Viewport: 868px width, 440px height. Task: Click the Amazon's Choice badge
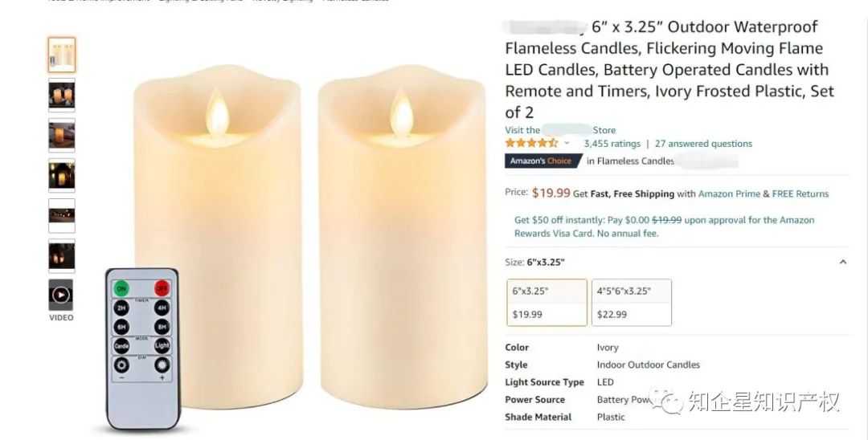(542, 161)
